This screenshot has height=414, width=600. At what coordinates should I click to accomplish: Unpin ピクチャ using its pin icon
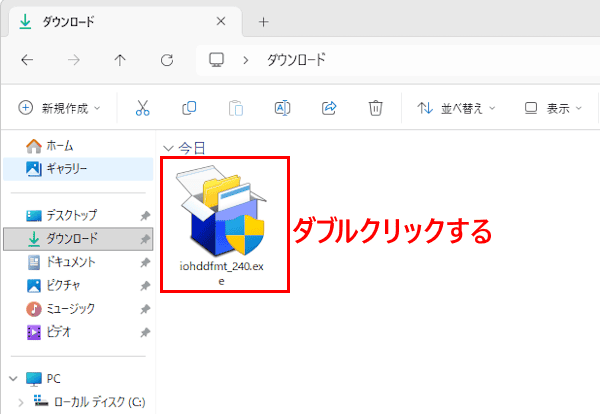(x=145, y=286)
